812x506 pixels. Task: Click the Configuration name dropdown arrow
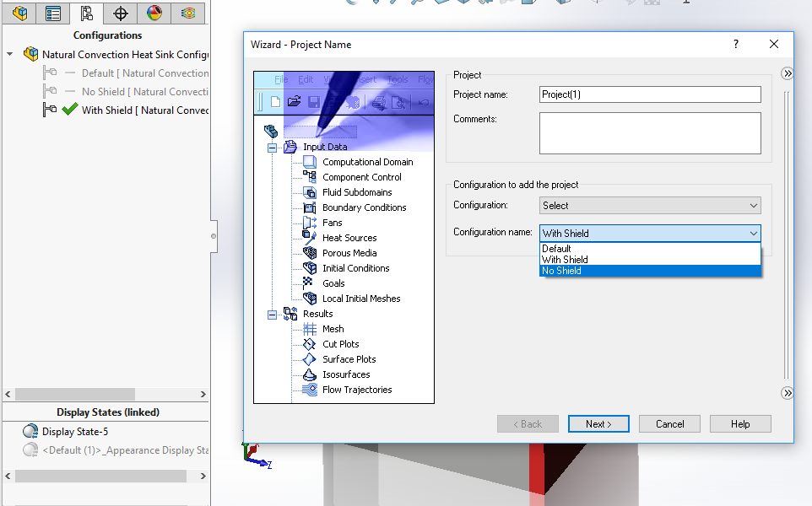(753, 233)
